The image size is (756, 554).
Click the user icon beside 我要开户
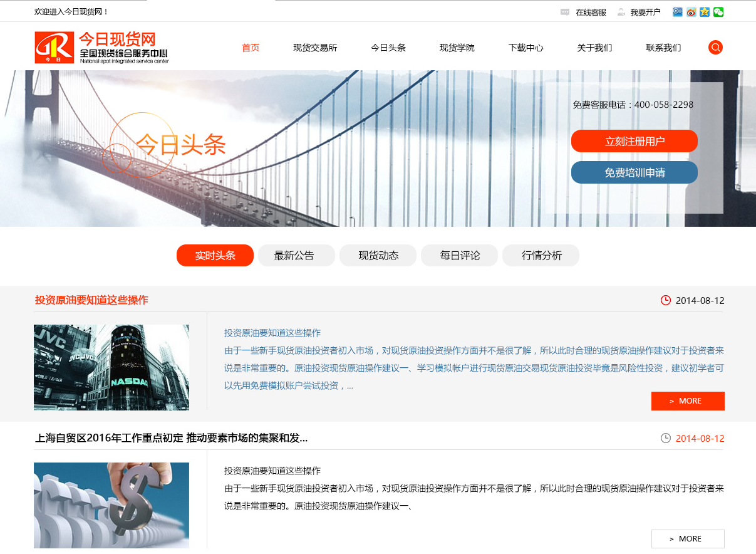(619, 11)
